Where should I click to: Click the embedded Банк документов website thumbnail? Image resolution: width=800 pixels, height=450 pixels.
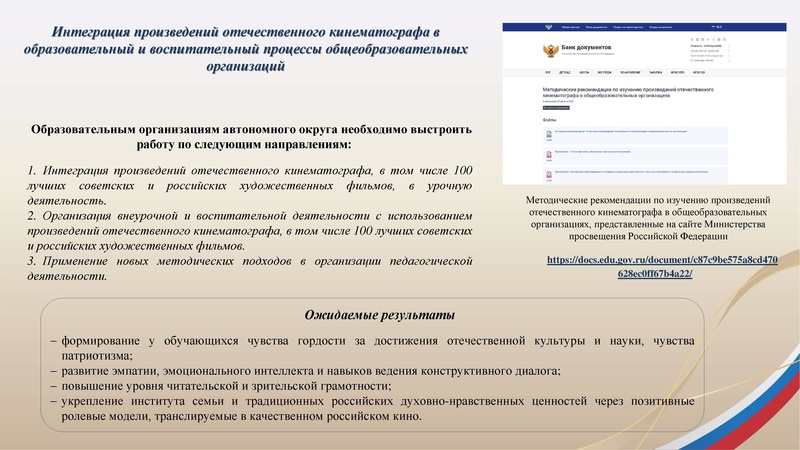[644, 104]
